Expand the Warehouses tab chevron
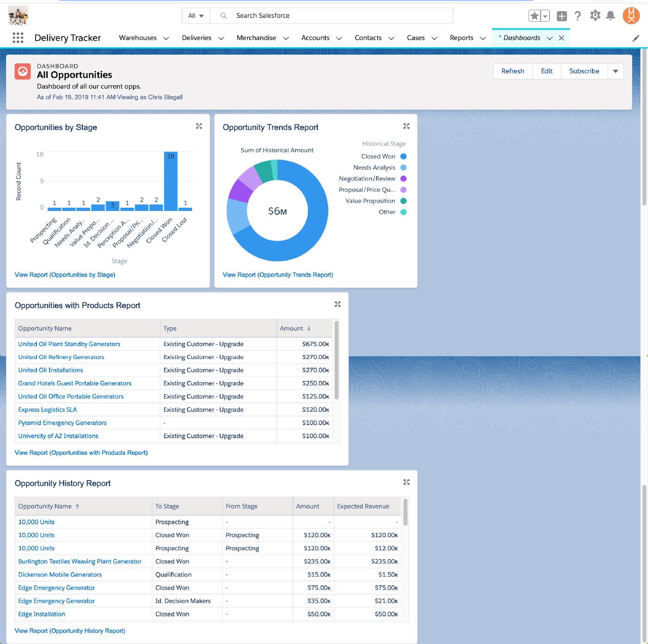The image size is (648, 644). click(x=166, y=38)
